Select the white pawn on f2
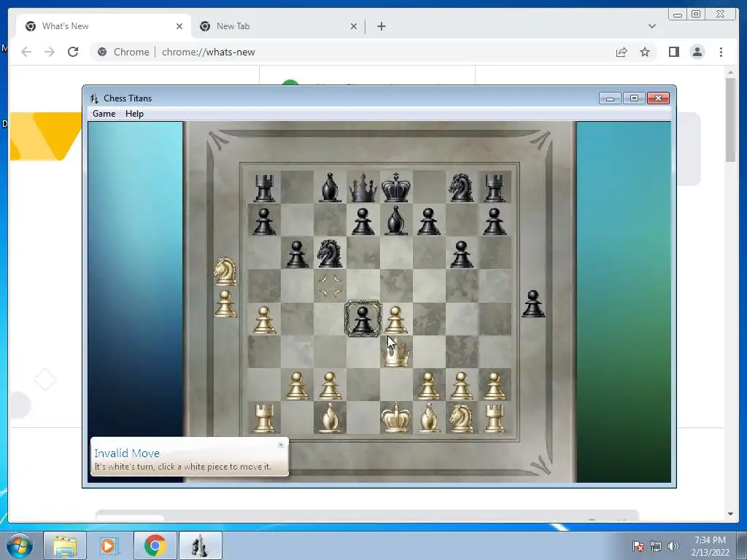This screenshot has width=747, height=560. click(x=429, y=385)
